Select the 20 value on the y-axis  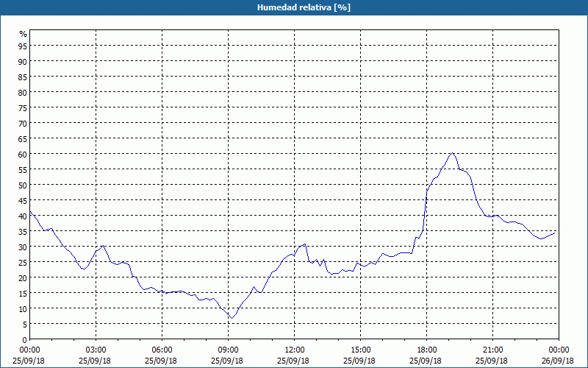tap(23, 277)
